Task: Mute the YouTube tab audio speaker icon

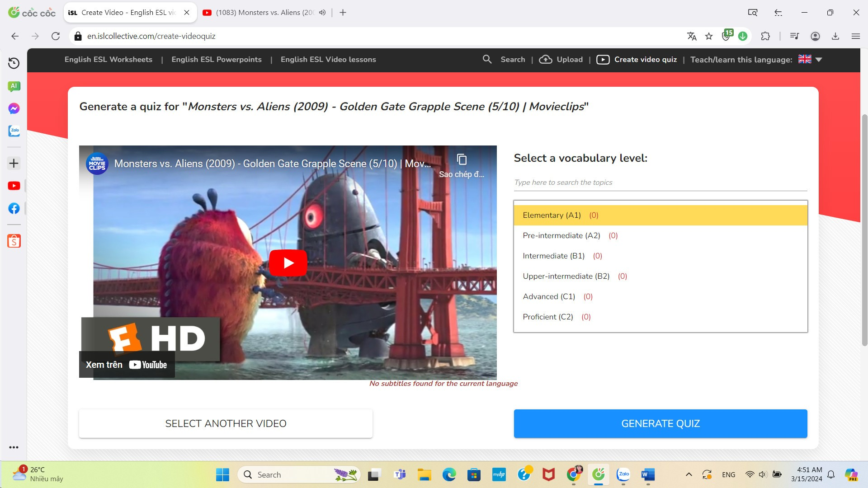Action: [322, 13]
